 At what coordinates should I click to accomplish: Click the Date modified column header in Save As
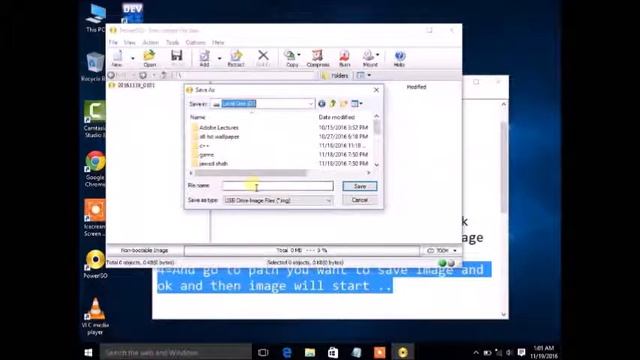(x=337, y=117)
